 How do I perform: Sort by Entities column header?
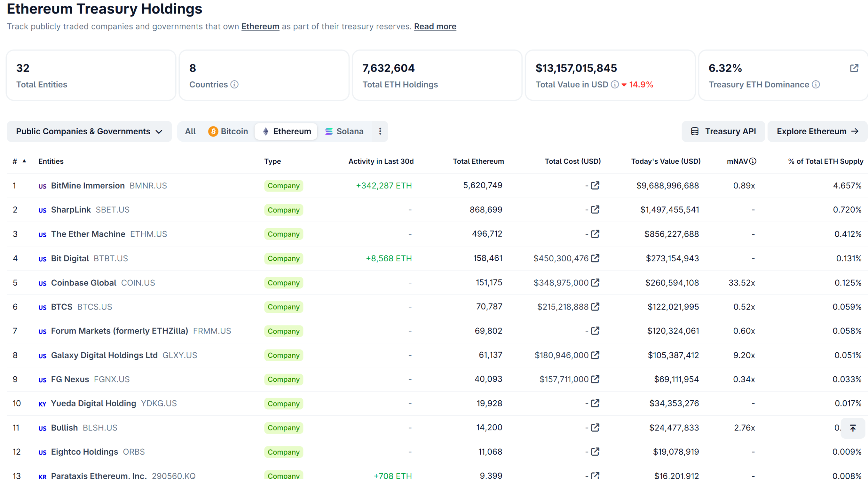pyautogui.click(x=51, y=161)
